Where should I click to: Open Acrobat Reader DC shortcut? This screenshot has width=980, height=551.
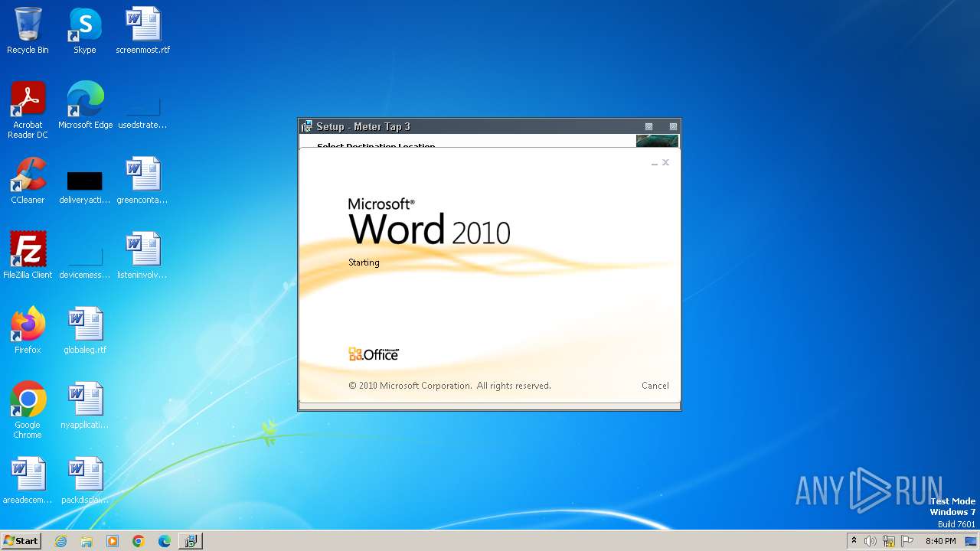[28, 110]
